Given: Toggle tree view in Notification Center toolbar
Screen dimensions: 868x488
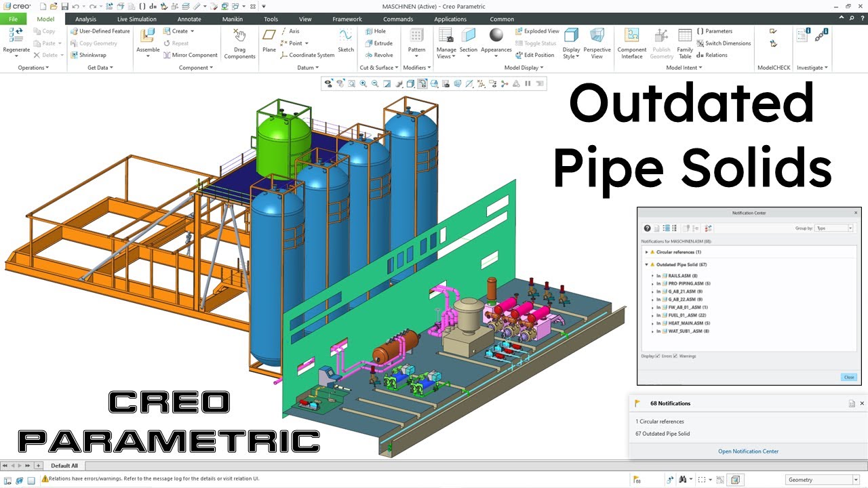Looking at the screenshot, I should coord(667,228).
